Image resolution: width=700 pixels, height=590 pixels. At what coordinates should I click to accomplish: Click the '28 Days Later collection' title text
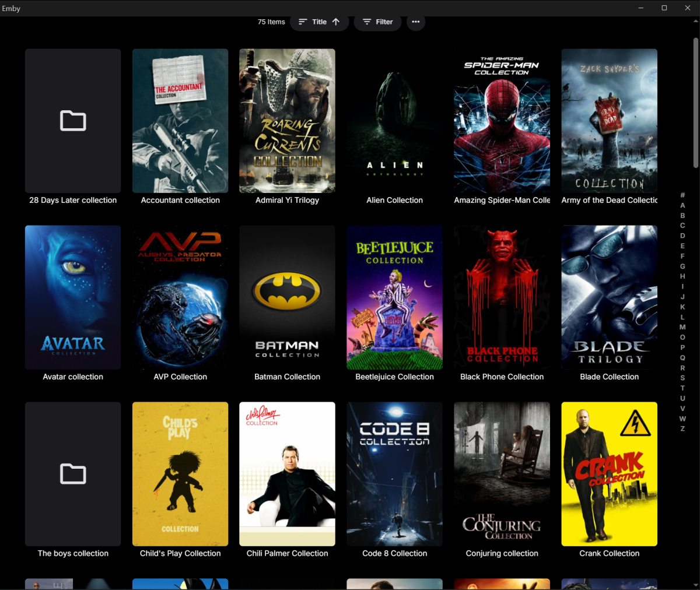click(73, 200)
